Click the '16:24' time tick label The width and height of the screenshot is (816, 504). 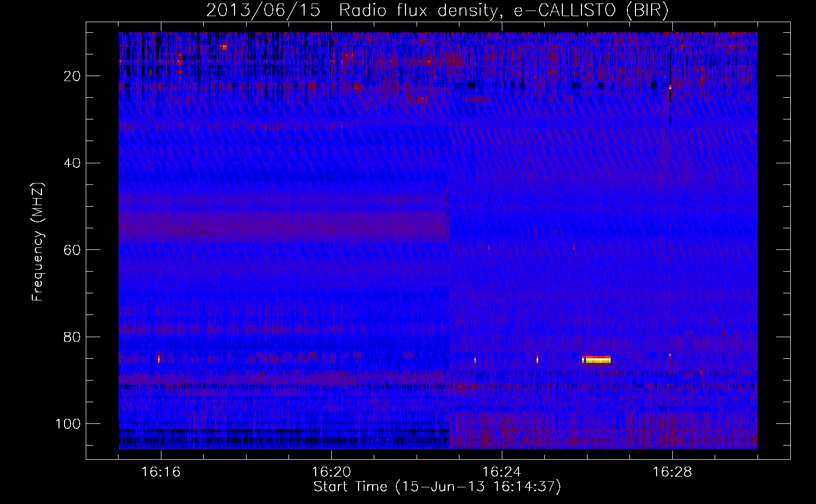click(502, 472)
